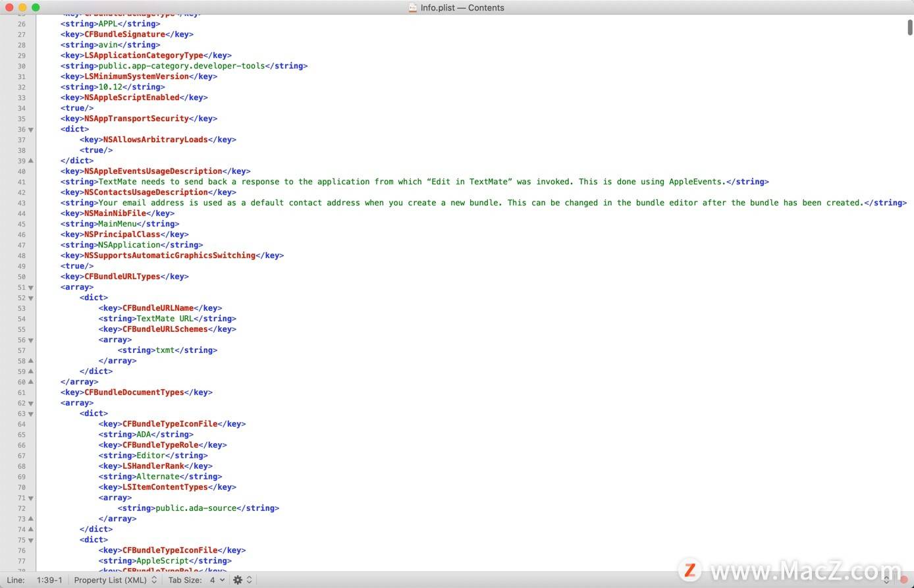Click public.app-category.developer-tools string
Screen dimensions: 914x588
coord(182,66)
